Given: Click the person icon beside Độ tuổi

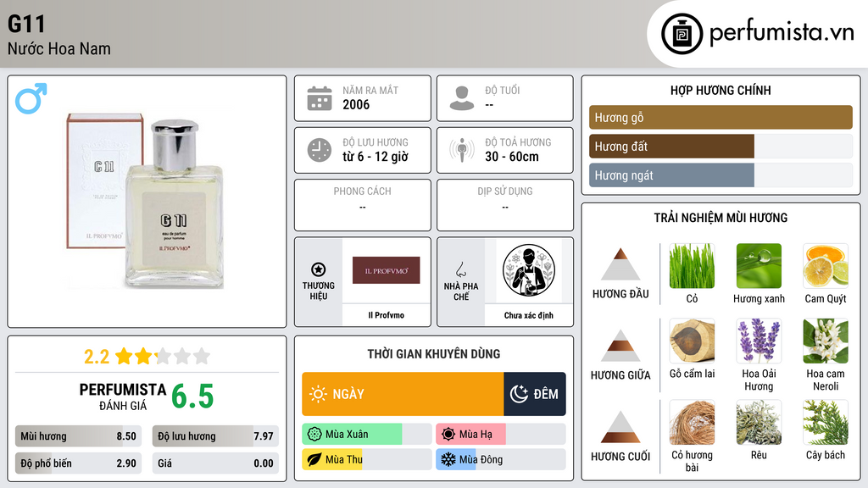Looking at the screenshot, I should pos(462,98).
